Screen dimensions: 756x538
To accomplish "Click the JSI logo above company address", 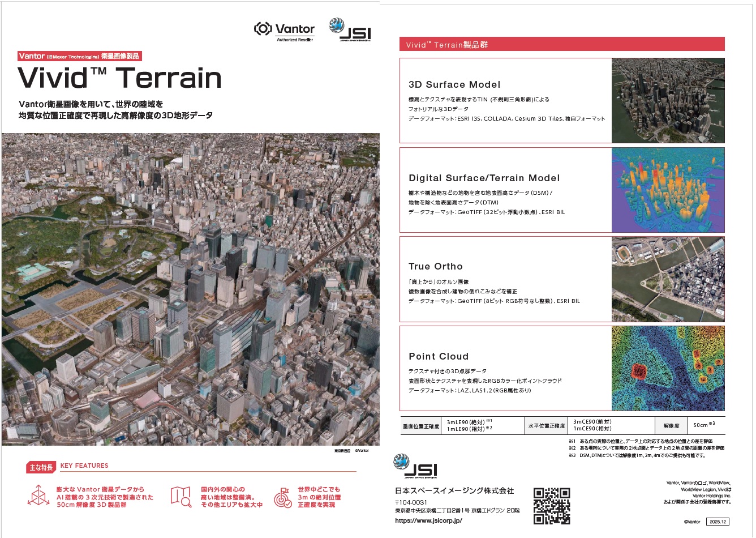I will [415, 467].
